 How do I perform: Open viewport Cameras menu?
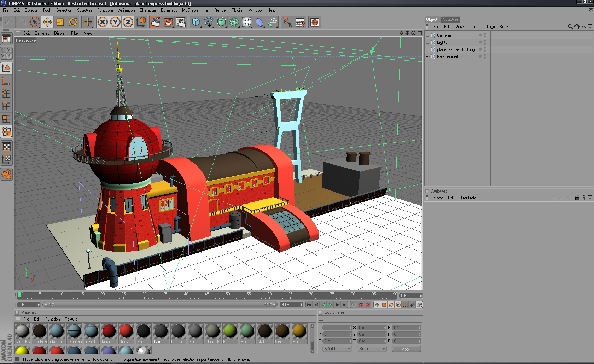42,33
